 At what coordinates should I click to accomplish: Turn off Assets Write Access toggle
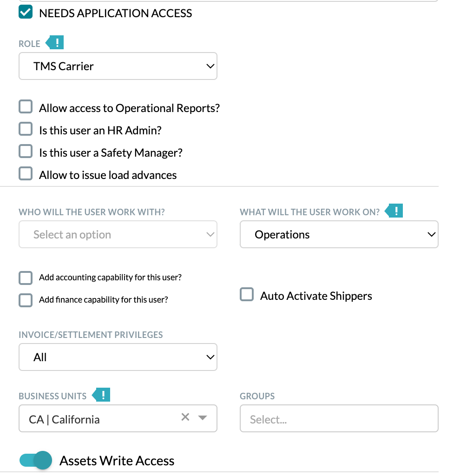point(35,460)
